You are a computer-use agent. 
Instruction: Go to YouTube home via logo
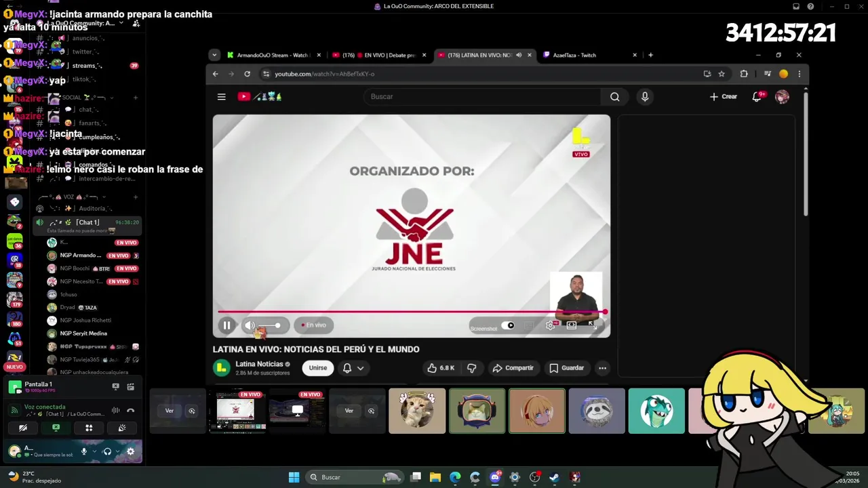[260, 97]
